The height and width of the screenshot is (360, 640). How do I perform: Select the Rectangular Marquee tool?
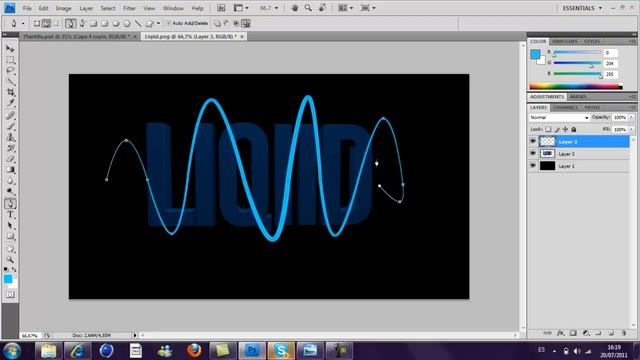click(10, 60)
